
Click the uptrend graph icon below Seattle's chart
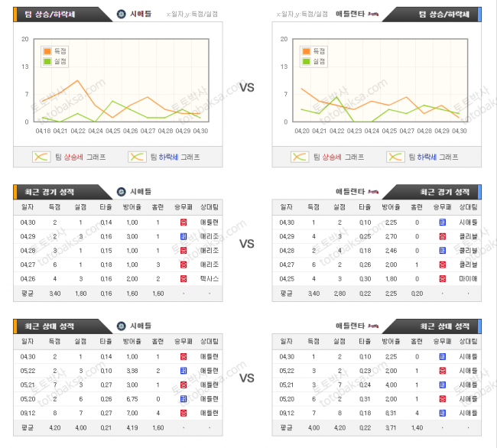(41, 157)
